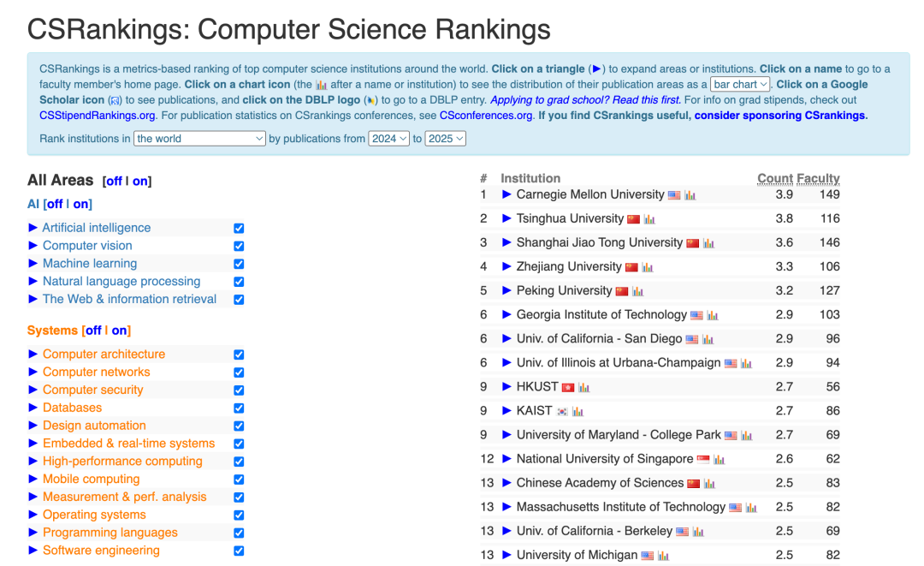Click the US flag beside Georgia Institute of Technology

696,315
